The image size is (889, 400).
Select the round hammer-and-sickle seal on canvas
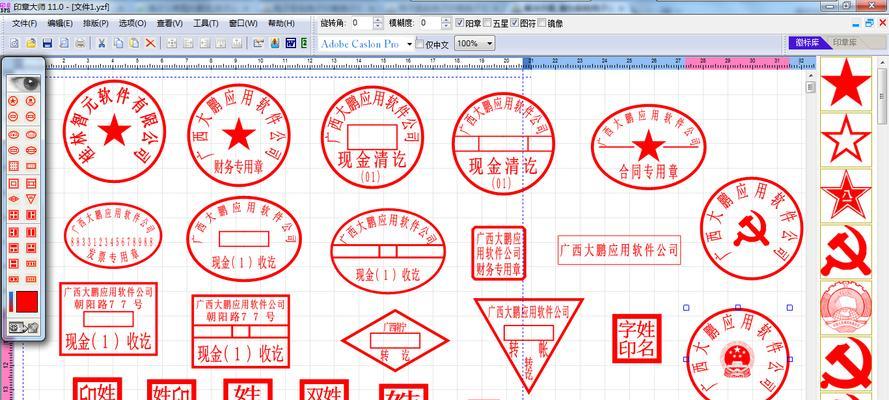tap(752, 228)
